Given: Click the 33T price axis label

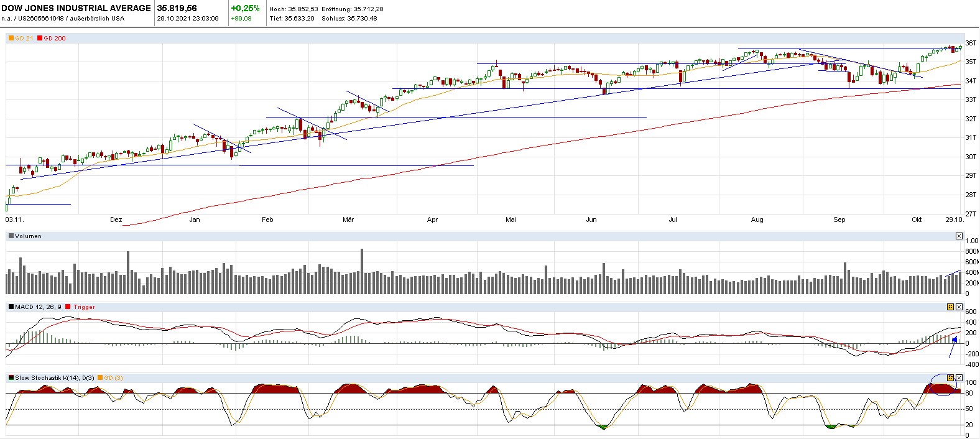Looking at the screenshot, I should click(x=971, y=100).
